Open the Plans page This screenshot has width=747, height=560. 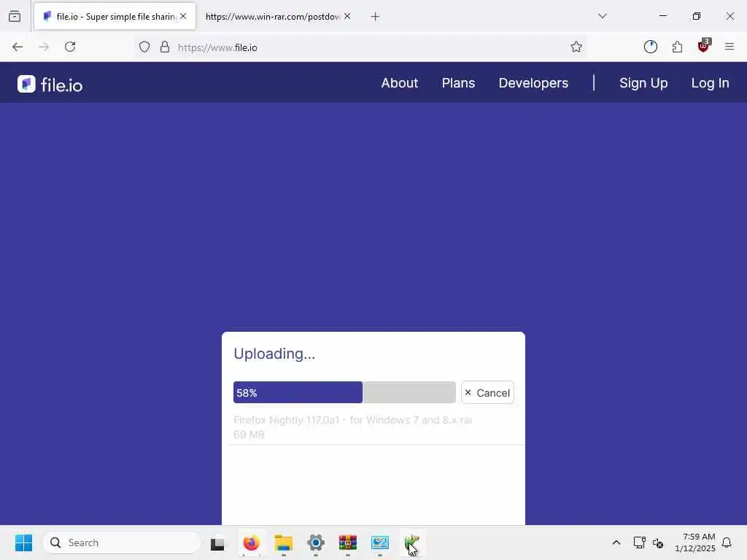coord(458,83)
